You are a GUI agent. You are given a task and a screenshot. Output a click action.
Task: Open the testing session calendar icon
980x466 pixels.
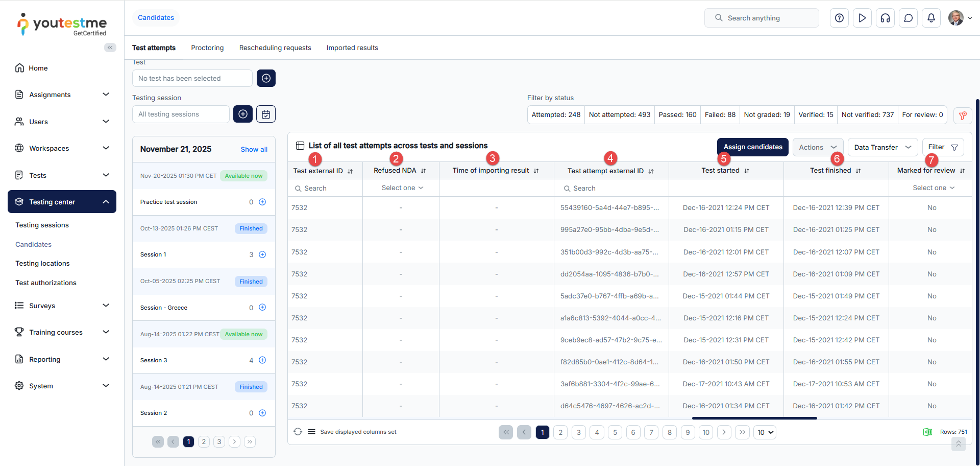point(266,114)
